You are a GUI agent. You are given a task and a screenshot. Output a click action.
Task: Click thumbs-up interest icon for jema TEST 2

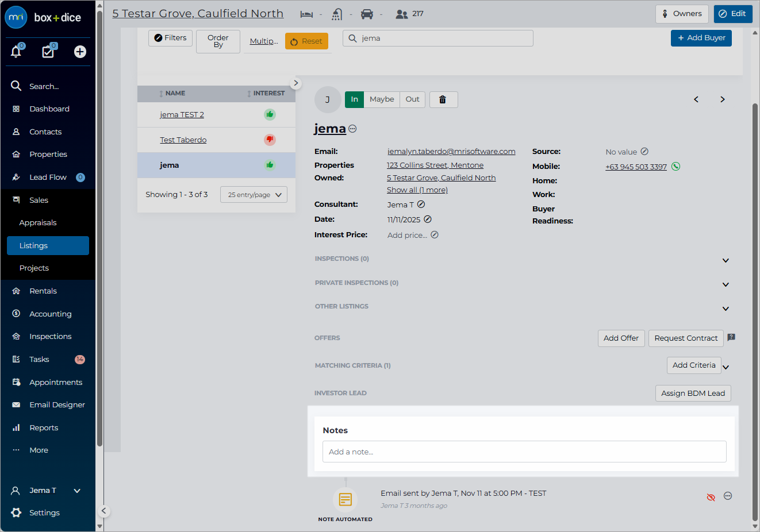point(270,114)
